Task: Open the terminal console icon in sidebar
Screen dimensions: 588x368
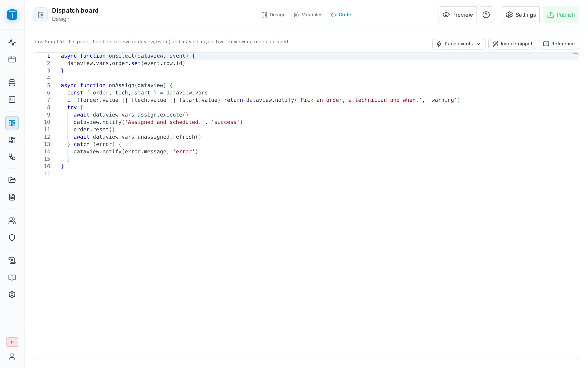Action: (x=12, y=100)
